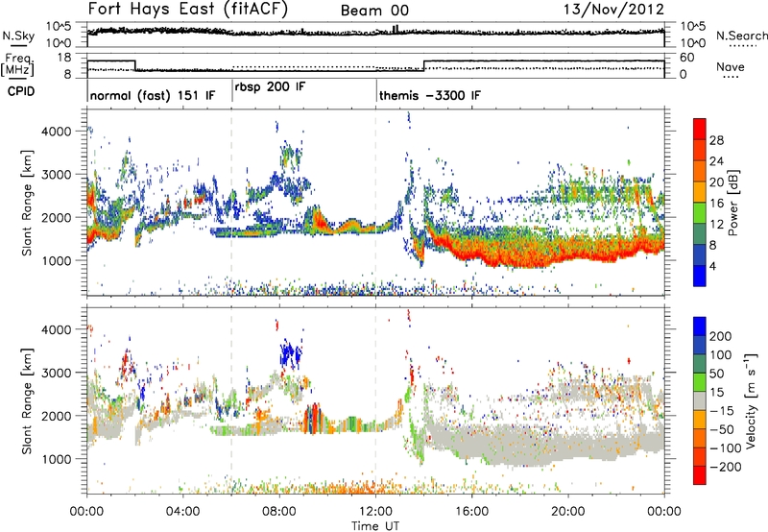Click 'Slant Range [km]' label of power panel
Viewport: 768px width, 532px height.
[x=27, y=203]
